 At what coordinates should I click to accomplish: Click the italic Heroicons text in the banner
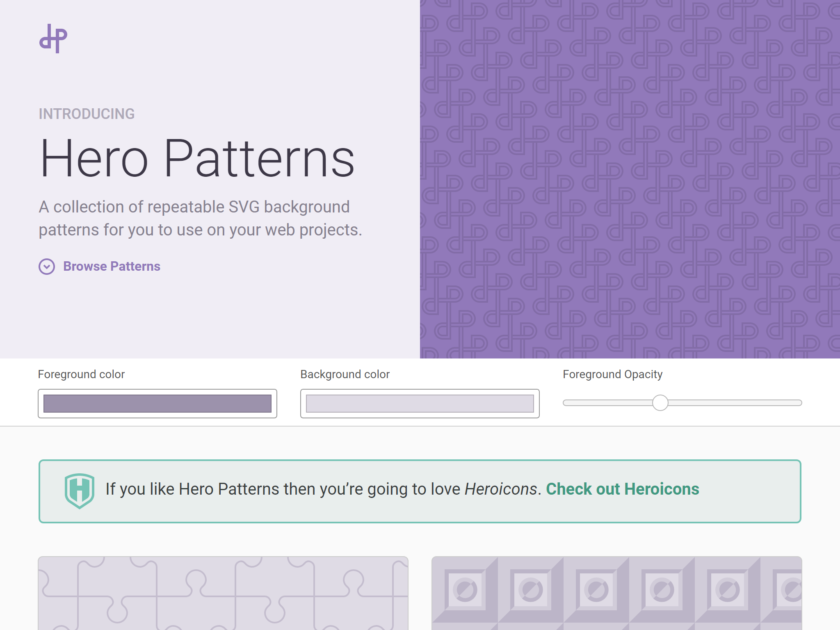point(501,488)
